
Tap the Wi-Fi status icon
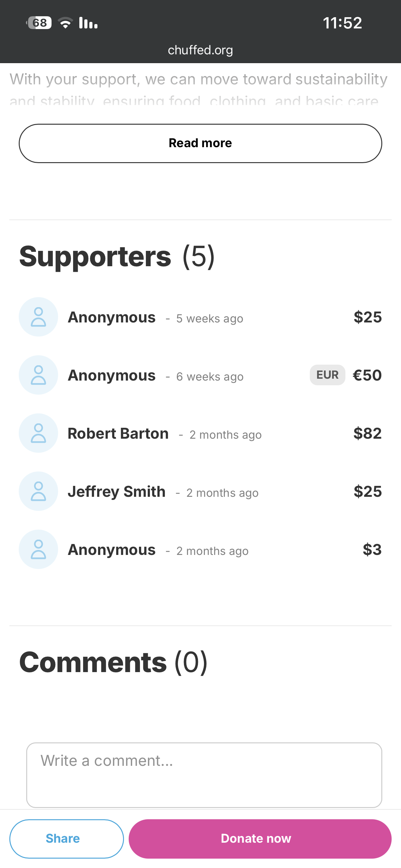point(66,22)
